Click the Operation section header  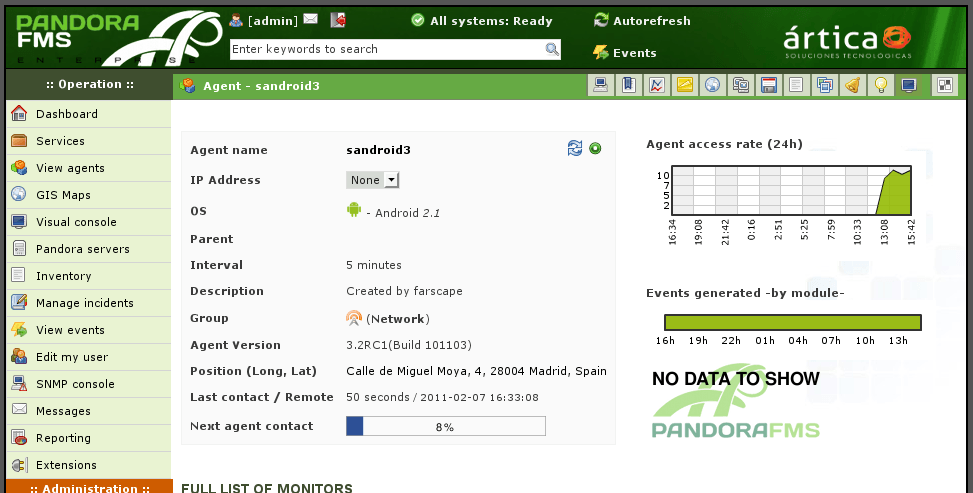(89, 84)
